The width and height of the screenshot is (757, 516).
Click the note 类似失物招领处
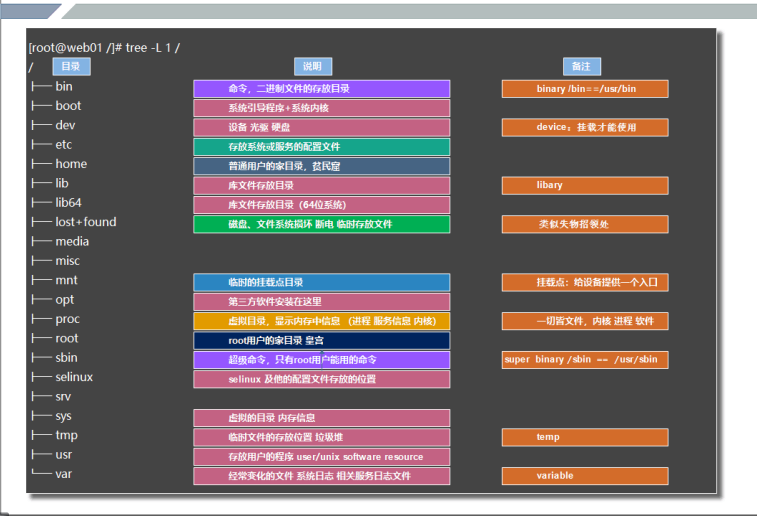(x=585, y=224)
